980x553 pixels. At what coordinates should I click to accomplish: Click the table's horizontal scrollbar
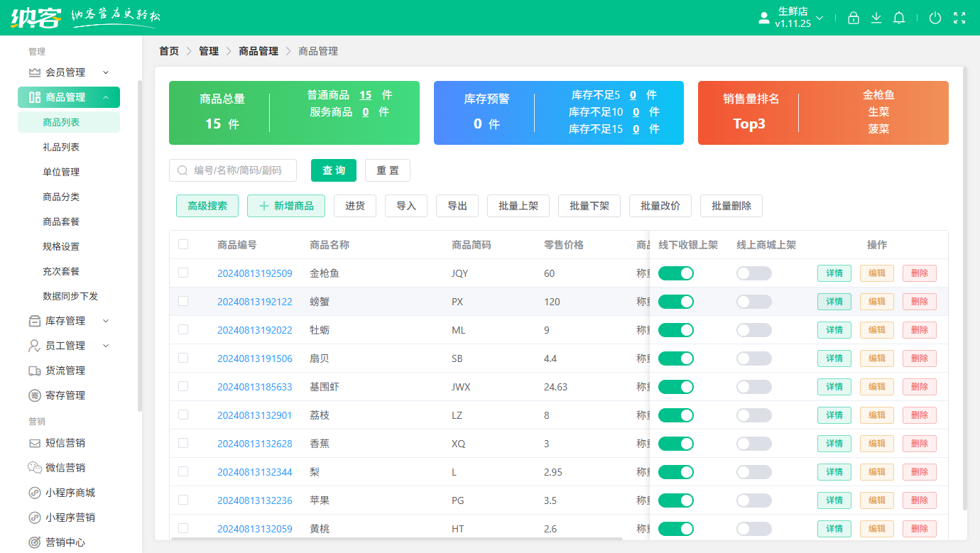396,539
